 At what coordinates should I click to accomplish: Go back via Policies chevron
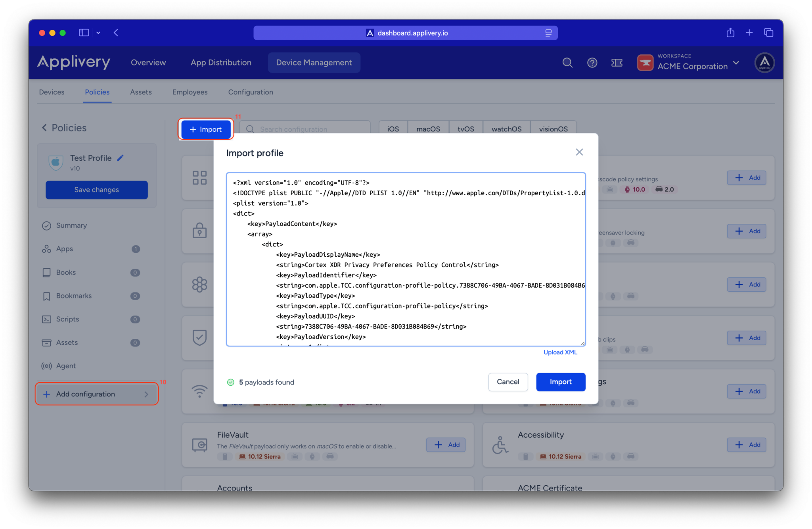pyautogui.click(x=44, y=128)
